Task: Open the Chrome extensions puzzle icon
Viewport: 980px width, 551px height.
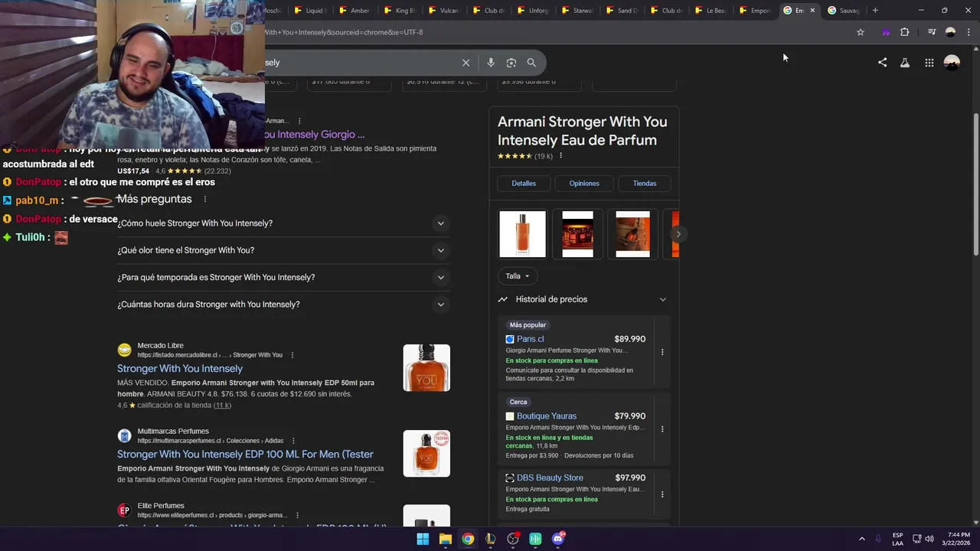Action: 905,32
